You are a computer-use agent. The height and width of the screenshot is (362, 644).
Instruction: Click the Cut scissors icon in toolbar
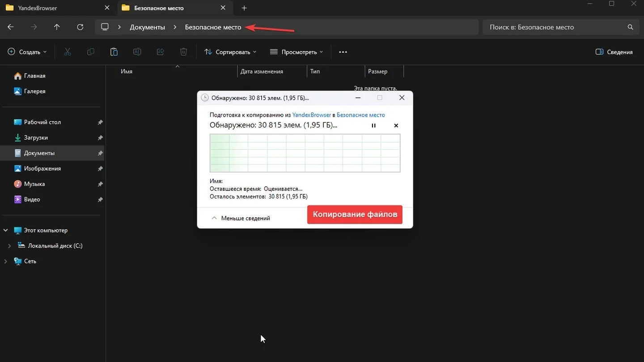[x=68, y=52]
